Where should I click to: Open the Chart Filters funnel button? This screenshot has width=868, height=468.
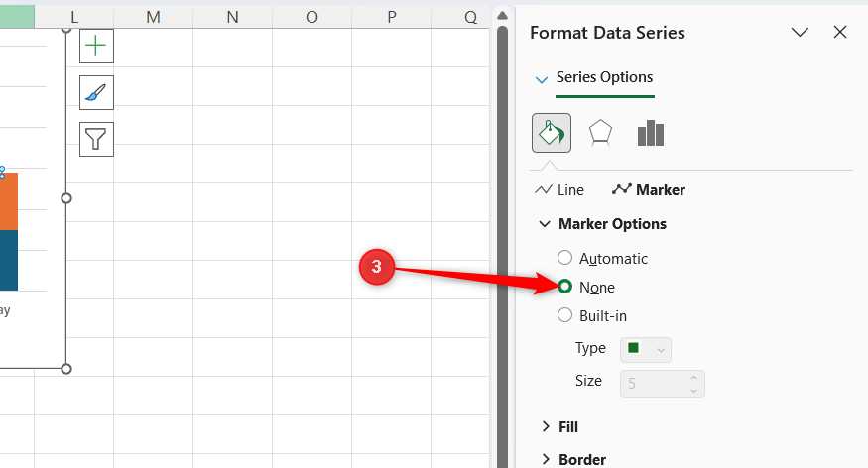tap(96, 140)
